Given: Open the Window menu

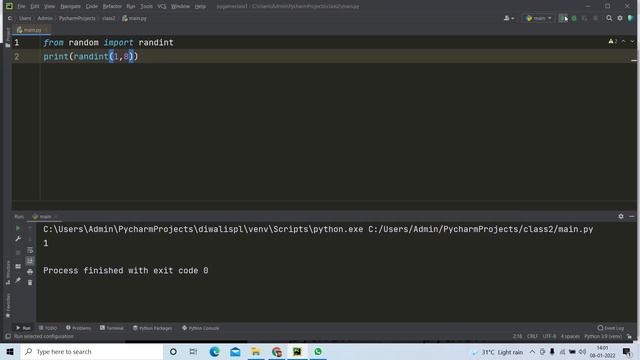Looking at the screenshot, I should pyautogui.click(x=180, y=7).
